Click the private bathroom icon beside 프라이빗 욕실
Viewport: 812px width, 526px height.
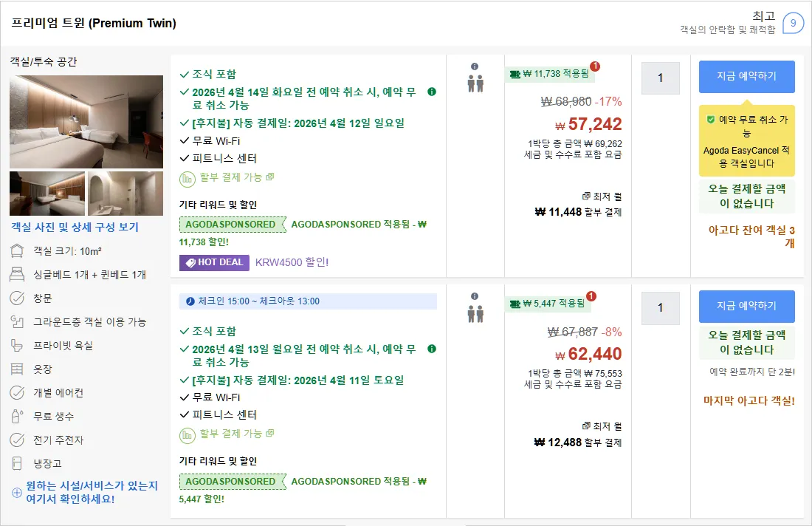tap(17, 346)
